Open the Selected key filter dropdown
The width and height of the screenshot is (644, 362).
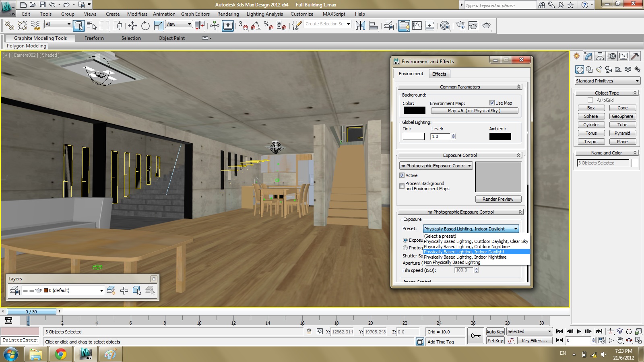pyautogui.click(x=529, y=332)
